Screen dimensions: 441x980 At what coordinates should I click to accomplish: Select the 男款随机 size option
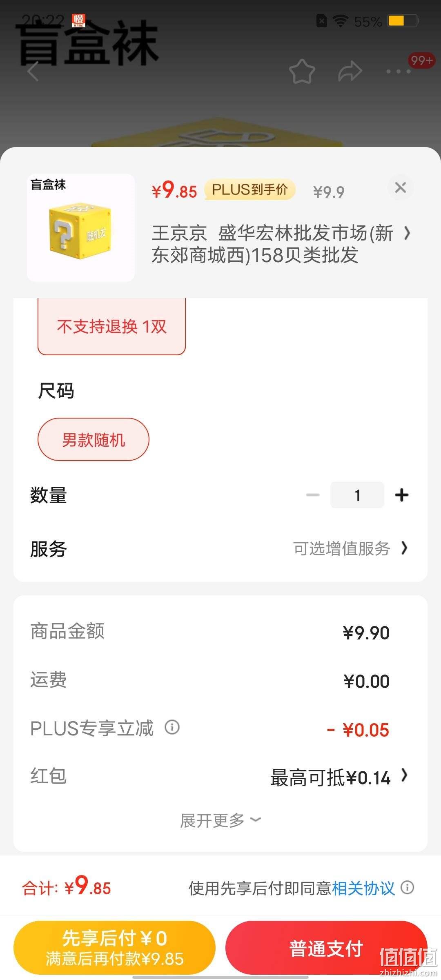tap(94, 439)
